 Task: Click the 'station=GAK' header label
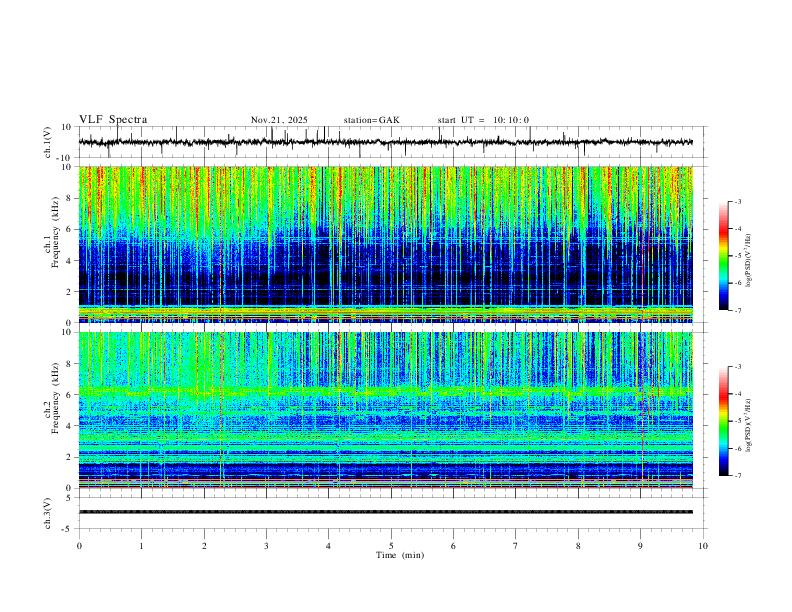371,120
